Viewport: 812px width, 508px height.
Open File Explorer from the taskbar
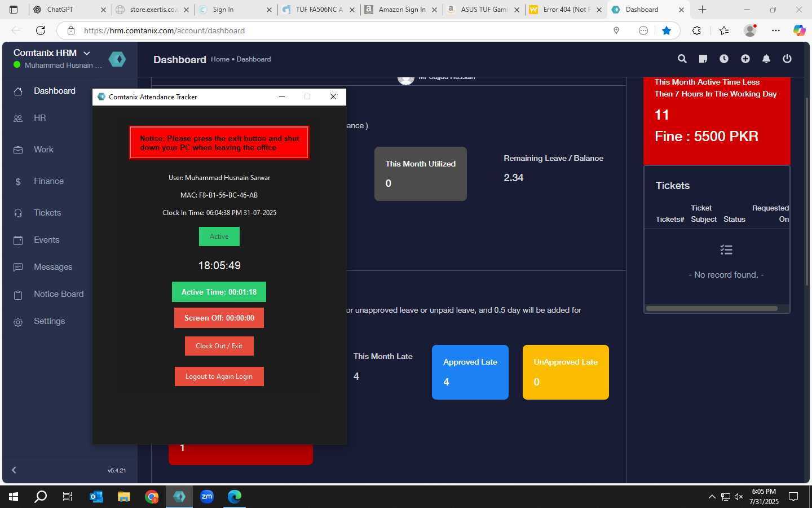[123, 497]
